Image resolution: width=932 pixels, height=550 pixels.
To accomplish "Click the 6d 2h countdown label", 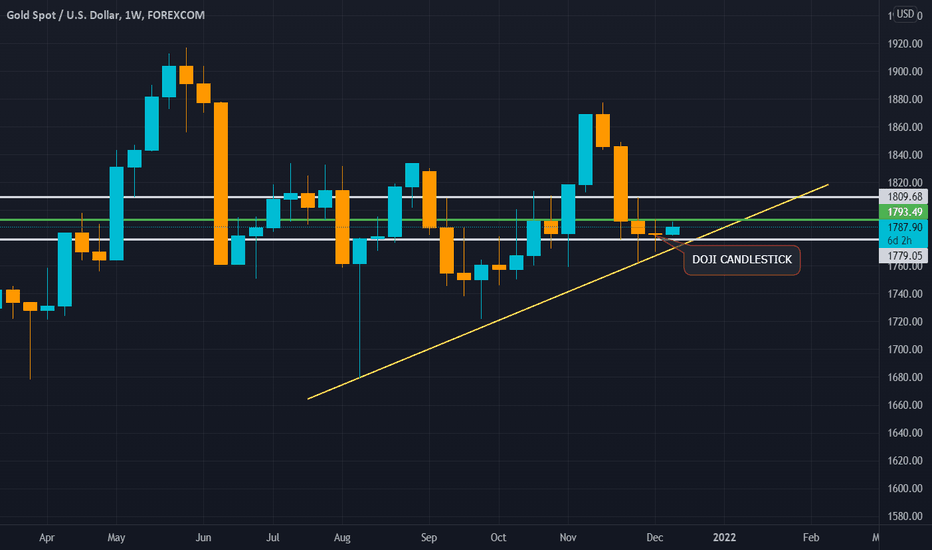I will pyautogui.click(x=899, y=241).
